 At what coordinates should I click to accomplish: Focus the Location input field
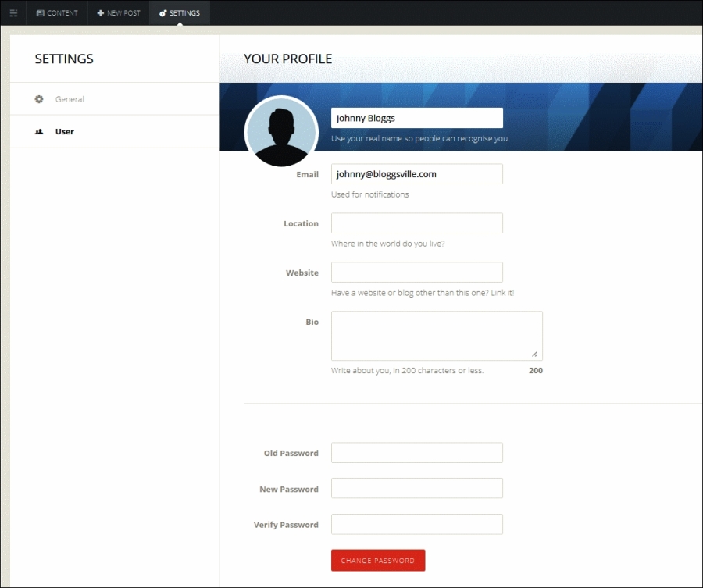(x=417, y=223)
